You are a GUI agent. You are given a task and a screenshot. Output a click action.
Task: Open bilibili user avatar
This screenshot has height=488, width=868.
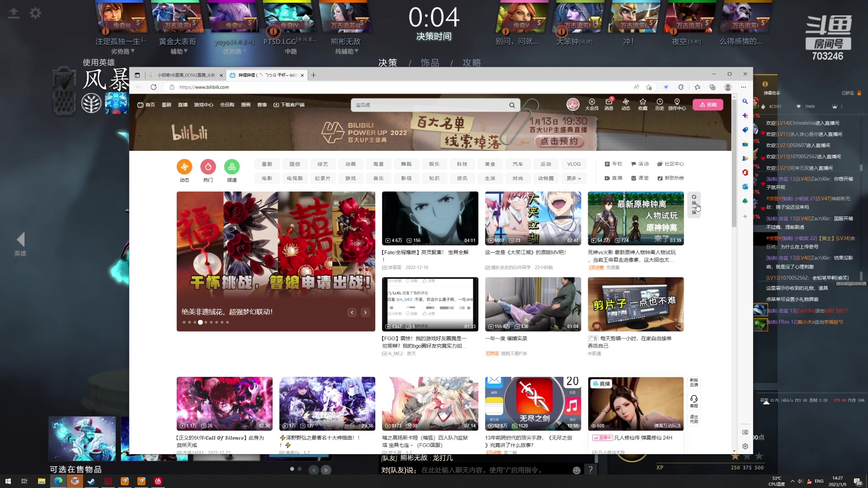[x=573, y=104]
